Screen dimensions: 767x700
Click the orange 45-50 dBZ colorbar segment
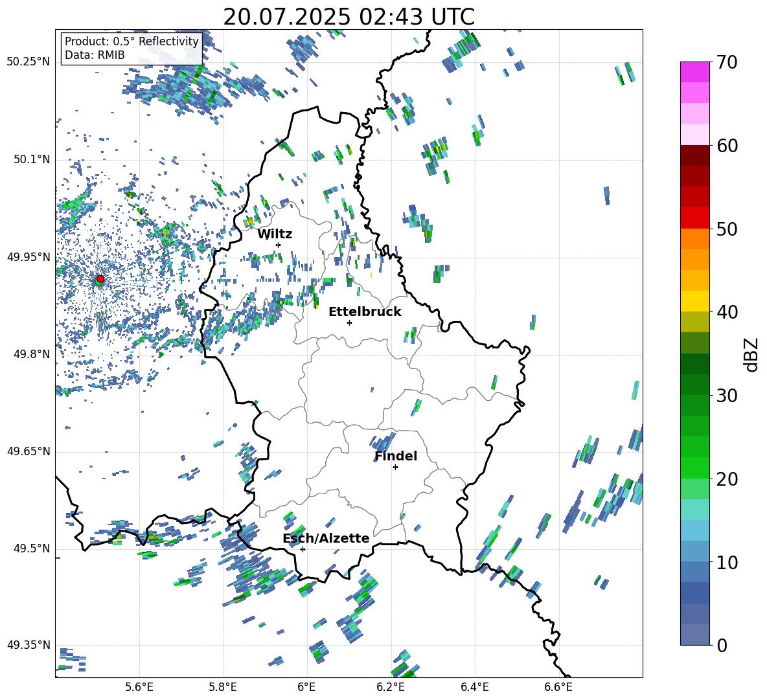point(694,249)
